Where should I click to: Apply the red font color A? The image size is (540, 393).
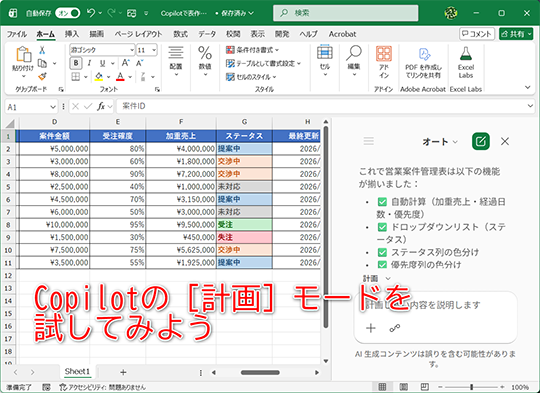[x=120, y=76]
